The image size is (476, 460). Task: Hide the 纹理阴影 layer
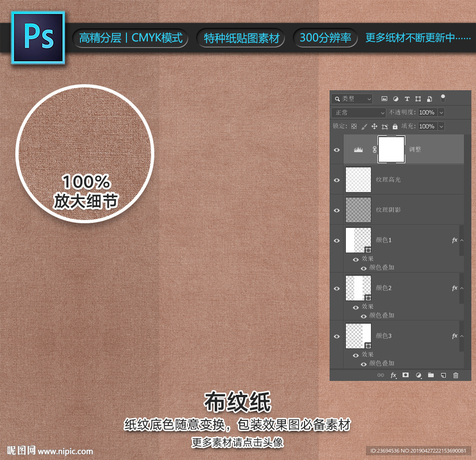pyautogui.click(x=337, y=210)
